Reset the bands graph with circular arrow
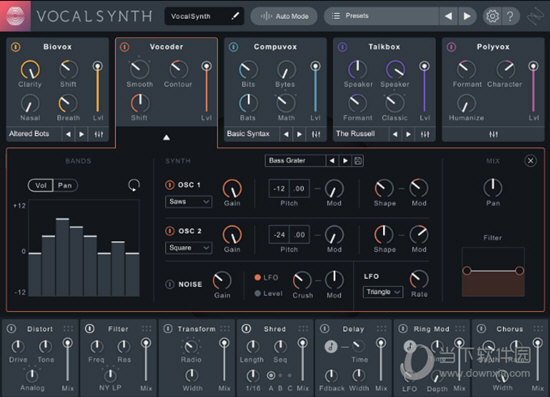 point(134,185)
